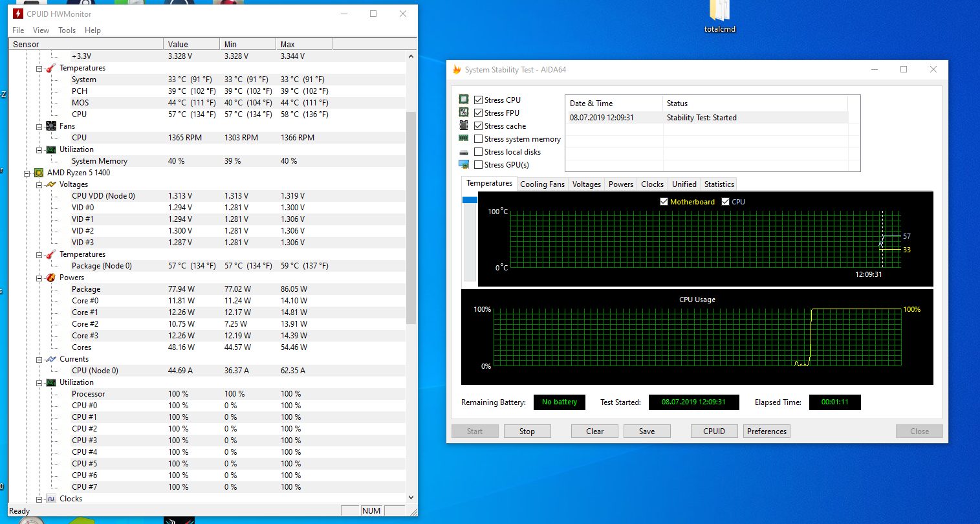
Task: Click the Powers flame icon in sensor tree
Action: pyautogui.click(x=51, y=278)
